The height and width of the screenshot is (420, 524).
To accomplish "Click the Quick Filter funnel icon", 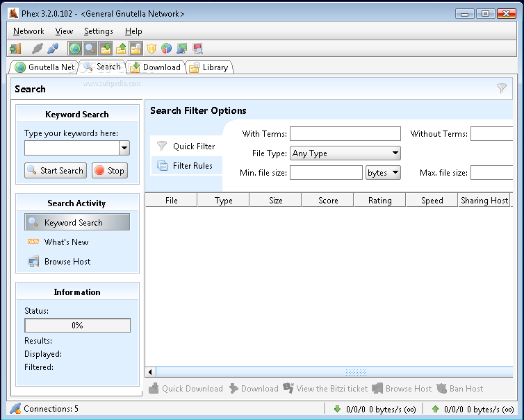I will pyautogui.click(x=162, y=146).
